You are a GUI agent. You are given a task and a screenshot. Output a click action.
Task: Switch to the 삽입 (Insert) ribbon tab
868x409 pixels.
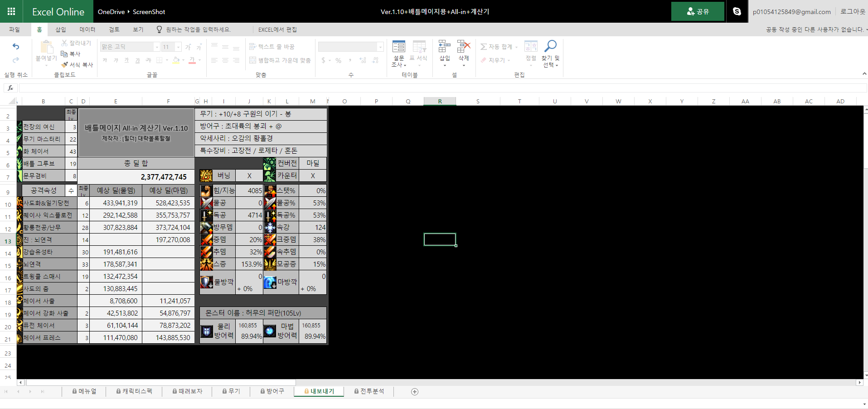[61, 29]
